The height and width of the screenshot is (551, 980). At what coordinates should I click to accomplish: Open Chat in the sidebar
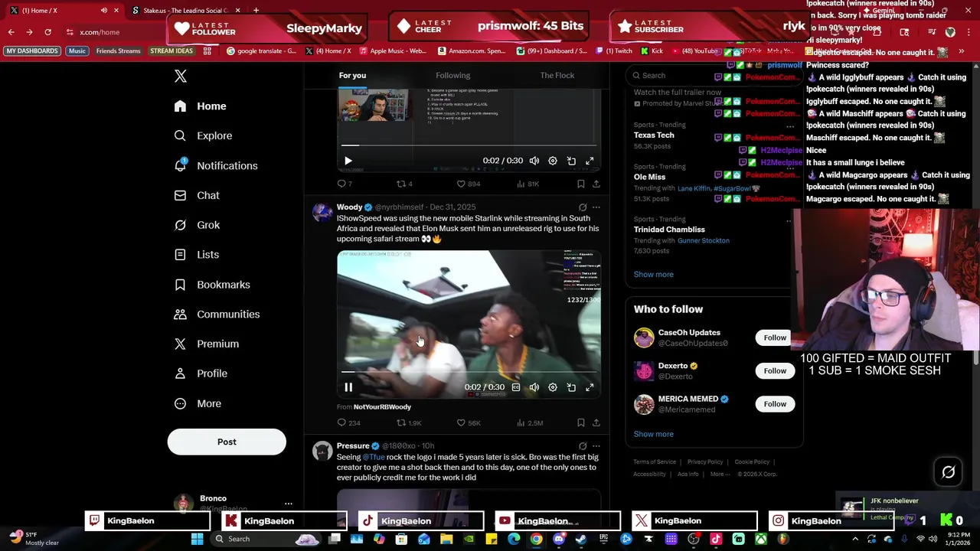[x=197, y=195]
